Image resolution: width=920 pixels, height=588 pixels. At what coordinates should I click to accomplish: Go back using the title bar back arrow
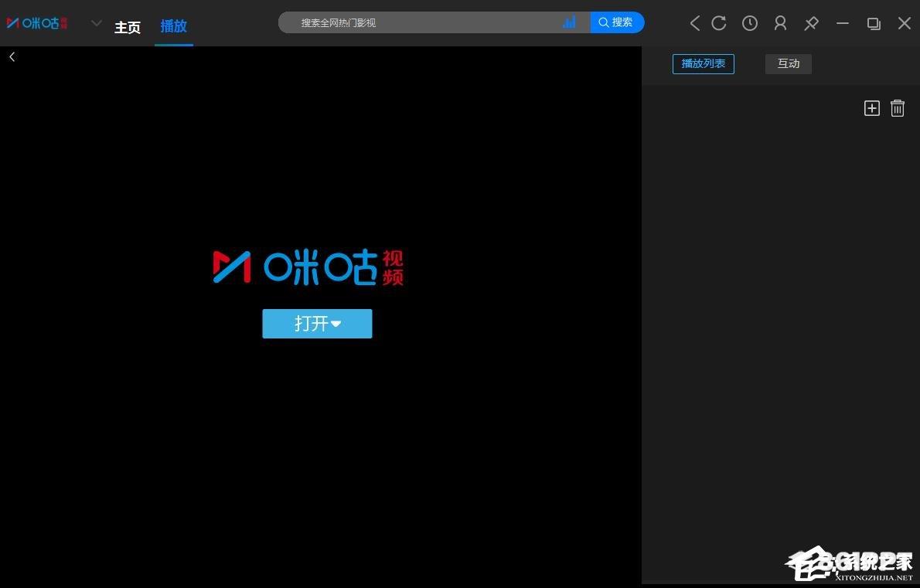point(694,23)
